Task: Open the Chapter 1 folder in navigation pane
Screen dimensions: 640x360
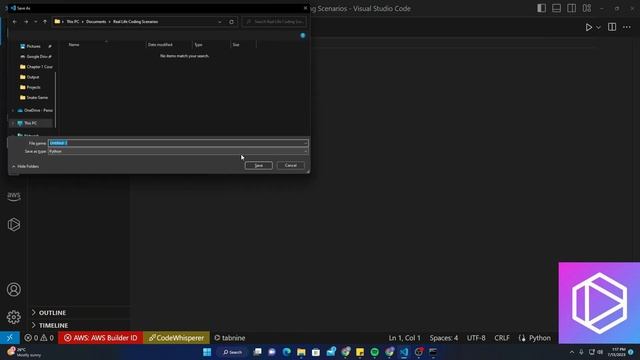Action: pos(36,67)
